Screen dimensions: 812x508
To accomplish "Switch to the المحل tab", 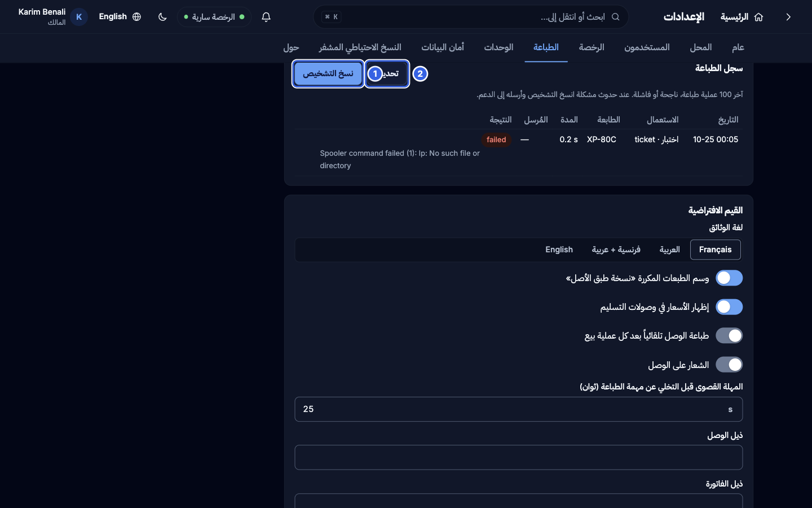I will click(x=701, y=47).
